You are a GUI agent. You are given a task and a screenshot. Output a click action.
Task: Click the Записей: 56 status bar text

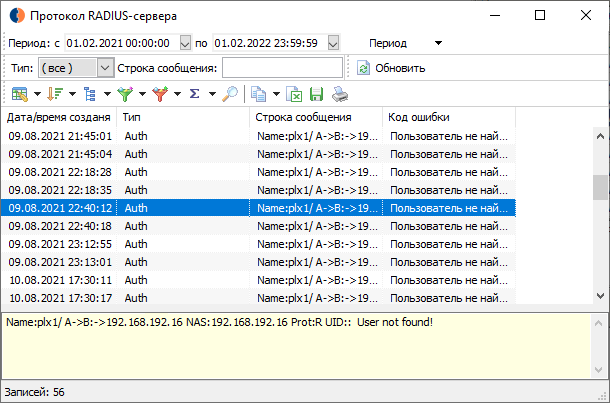(35, 392)
